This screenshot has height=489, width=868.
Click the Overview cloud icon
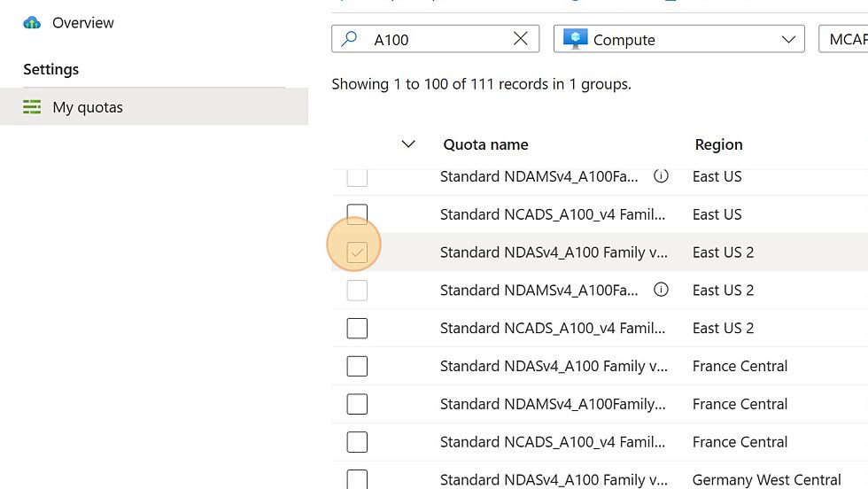pyautogui.click(x=32, y=23)
